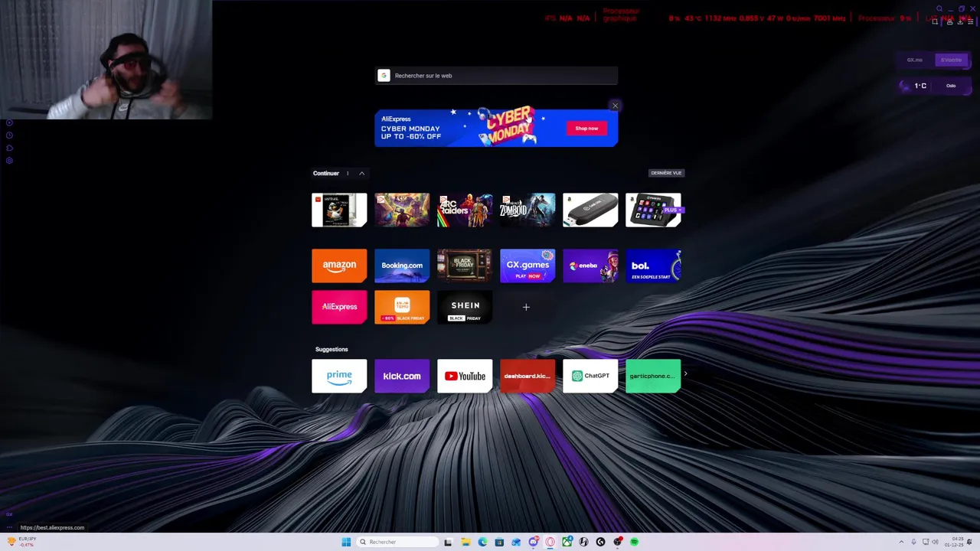The height and width of the screenshot is (551, 980).
Task: Open the ChatGPT suggestion tile
Action: tap(590, 376)
